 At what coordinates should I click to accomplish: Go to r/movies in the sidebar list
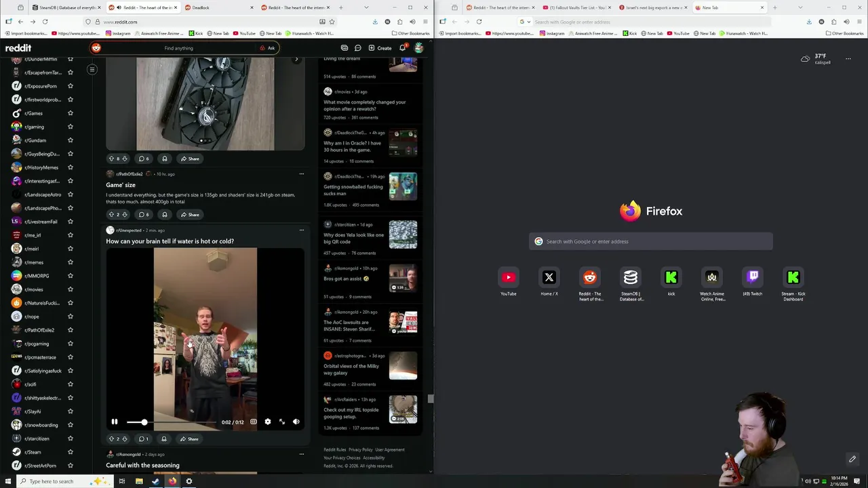pyautogui.click(x=33, y=289)
